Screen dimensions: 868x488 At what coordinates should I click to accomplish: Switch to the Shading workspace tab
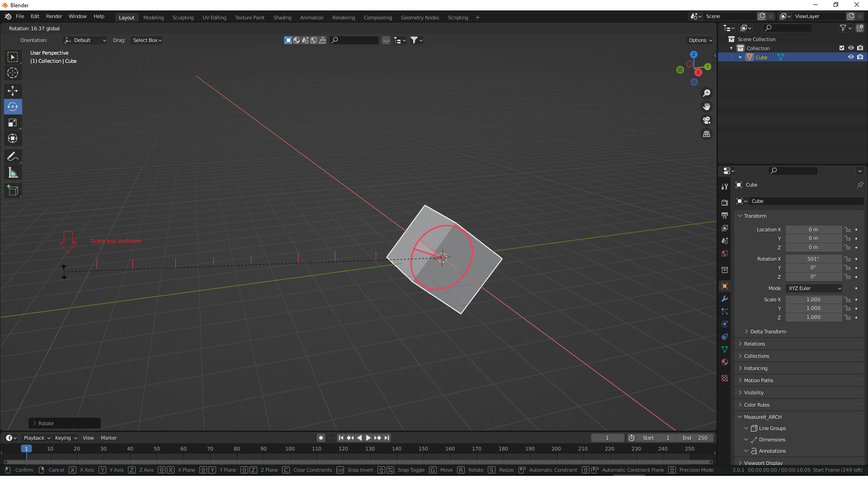(282, 18)
